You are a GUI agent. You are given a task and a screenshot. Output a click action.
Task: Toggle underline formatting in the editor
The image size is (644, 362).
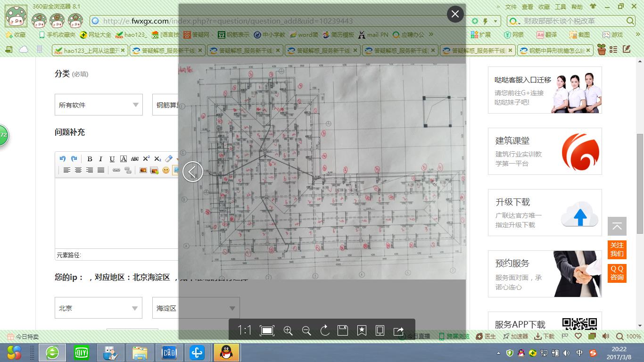pos(112,159)
